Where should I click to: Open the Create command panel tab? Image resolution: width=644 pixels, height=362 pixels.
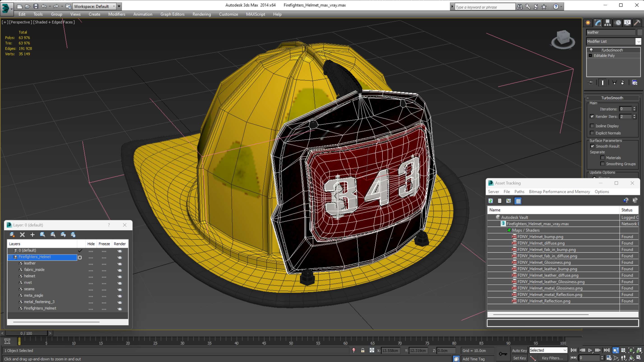tap(588, 23)
